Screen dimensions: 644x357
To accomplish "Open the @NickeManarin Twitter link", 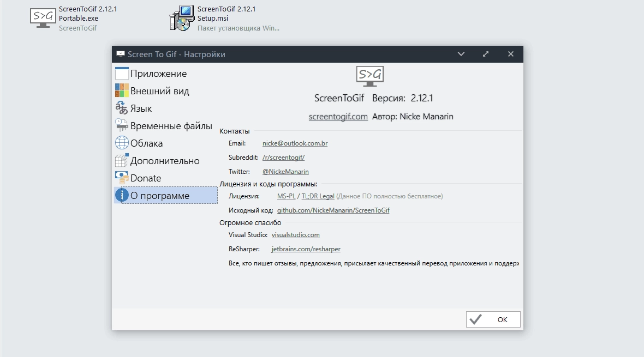I will tap(285, 172).
